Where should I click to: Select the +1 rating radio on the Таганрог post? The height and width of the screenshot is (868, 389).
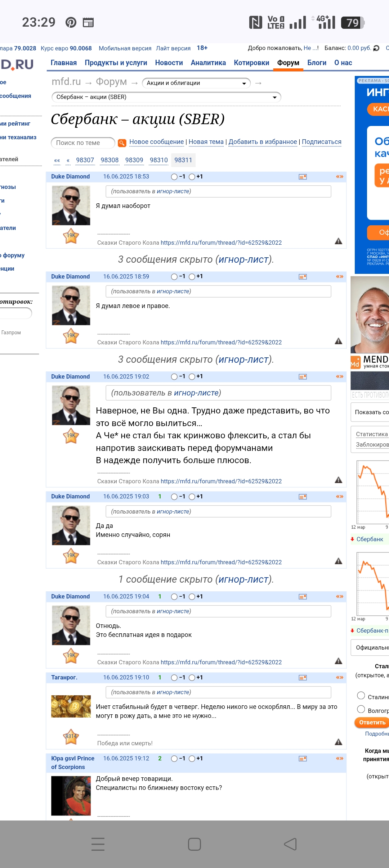192,678
